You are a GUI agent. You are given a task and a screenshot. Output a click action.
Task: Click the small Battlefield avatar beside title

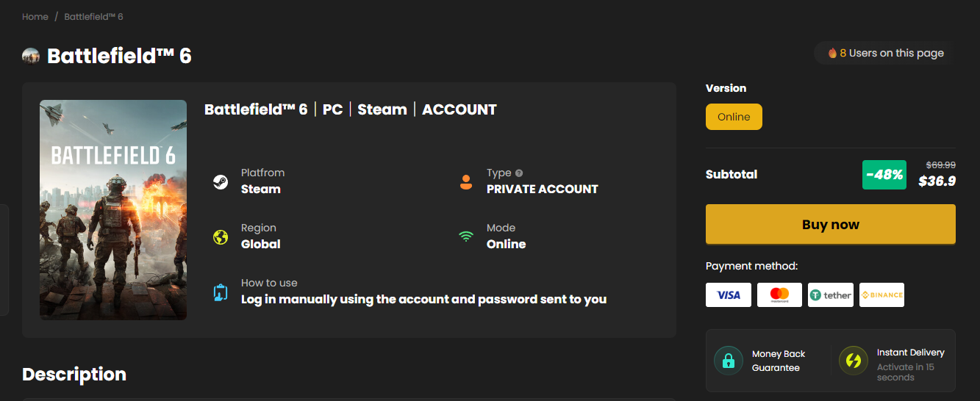(31, 56)
